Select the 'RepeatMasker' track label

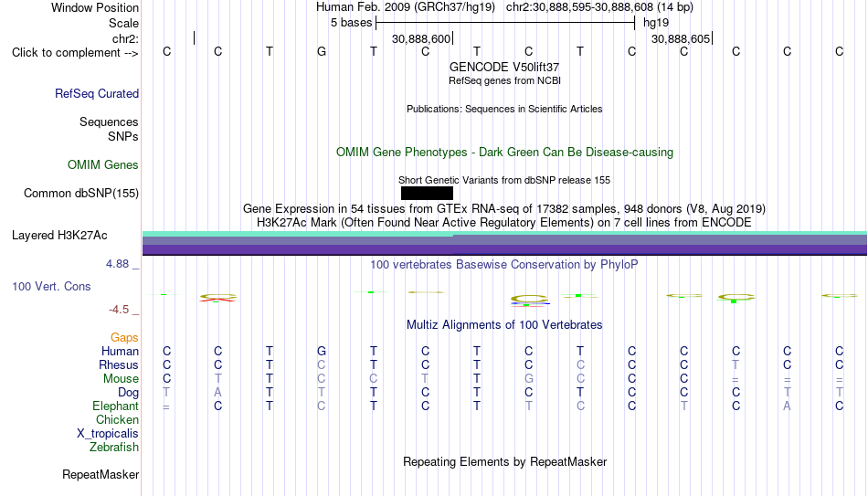coord(101,474)
